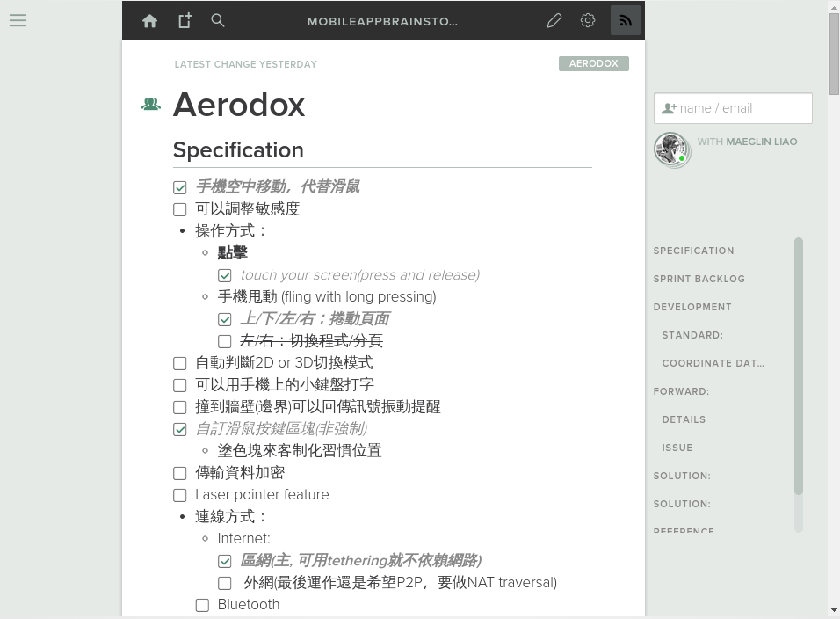
Task: Jump to first SOLUTION: outline entry
Action: (x=682, y=476)
